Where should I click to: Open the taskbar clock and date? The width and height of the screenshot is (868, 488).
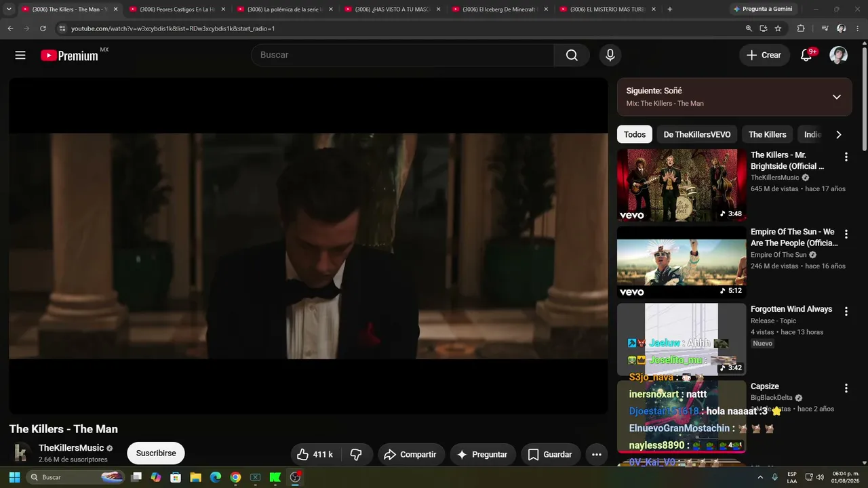click(x=846, y=477)
